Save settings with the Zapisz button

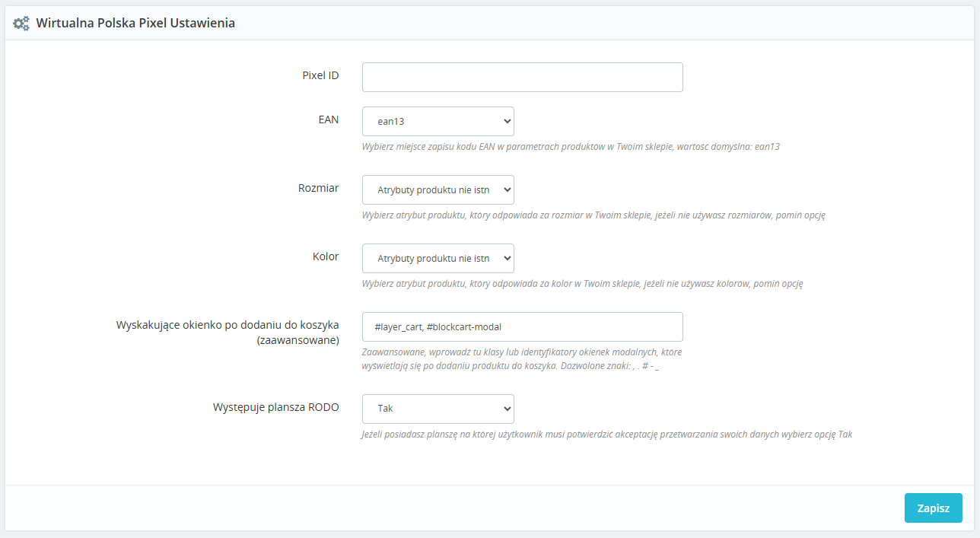[x=934, y=508]
